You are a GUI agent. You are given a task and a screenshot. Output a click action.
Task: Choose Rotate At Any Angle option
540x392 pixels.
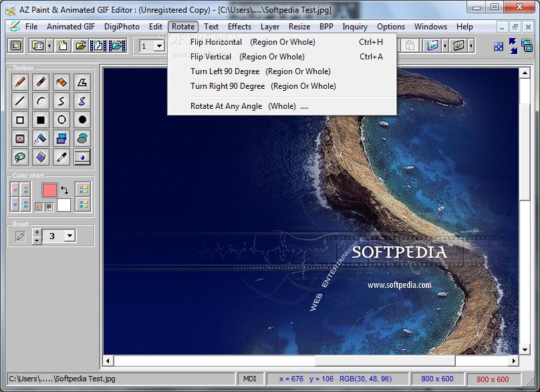coord(282,106)
